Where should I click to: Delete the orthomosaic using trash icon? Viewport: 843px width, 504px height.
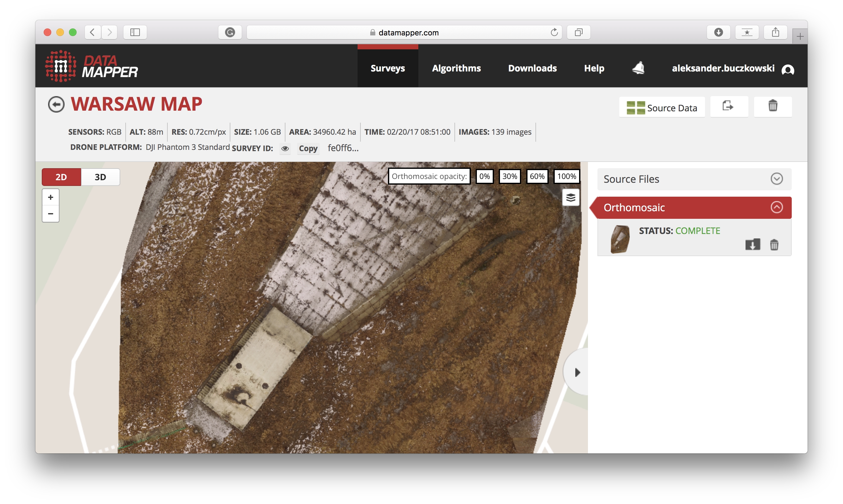coord(774,244)
